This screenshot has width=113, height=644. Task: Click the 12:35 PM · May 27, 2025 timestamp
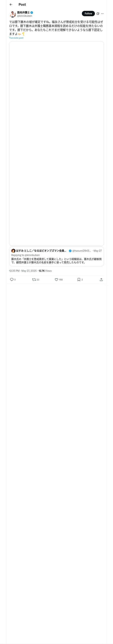point(23,271)
